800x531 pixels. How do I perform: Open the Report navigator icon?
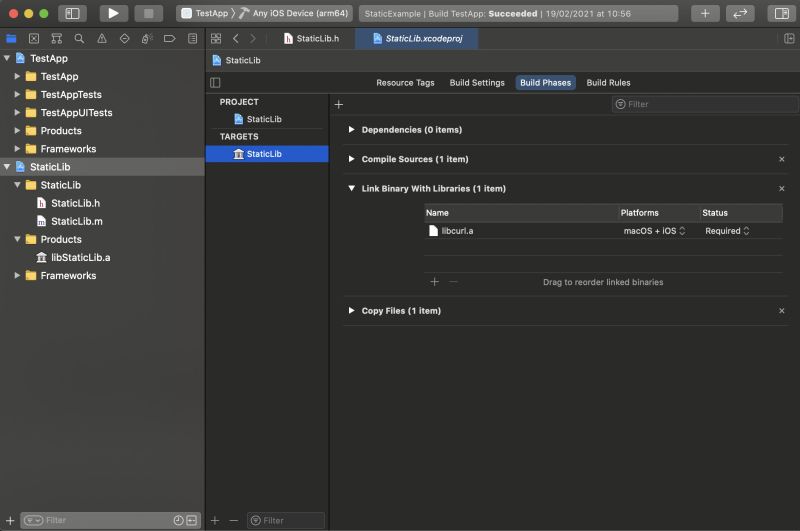pos(192,38)
